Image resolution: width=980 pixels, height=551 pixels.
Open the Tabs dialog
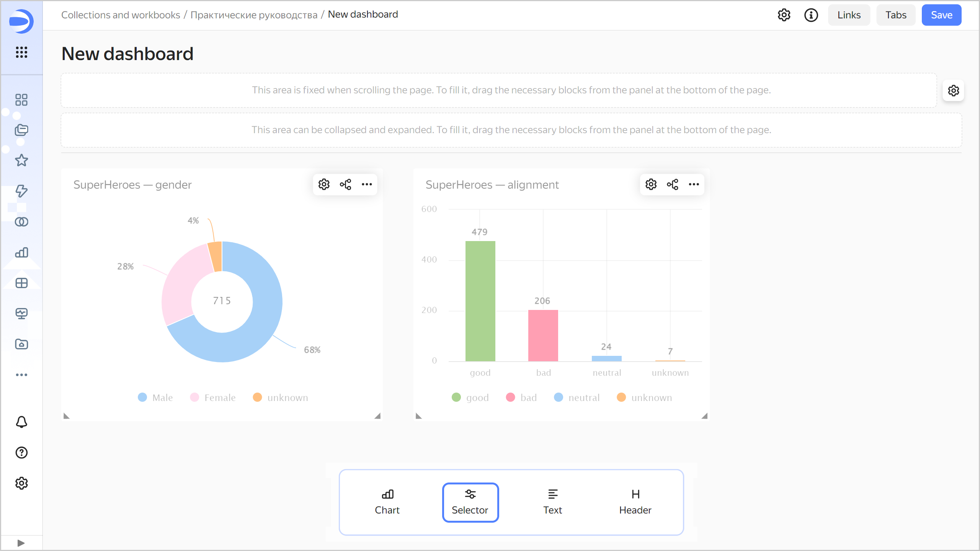click(x=896, y=15)
